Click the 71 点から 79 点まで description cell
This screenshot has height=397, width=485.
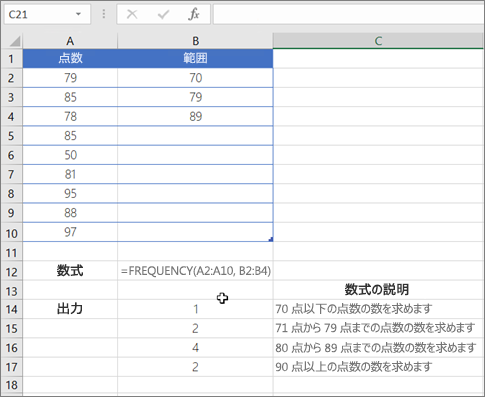(x=378, y=328)
